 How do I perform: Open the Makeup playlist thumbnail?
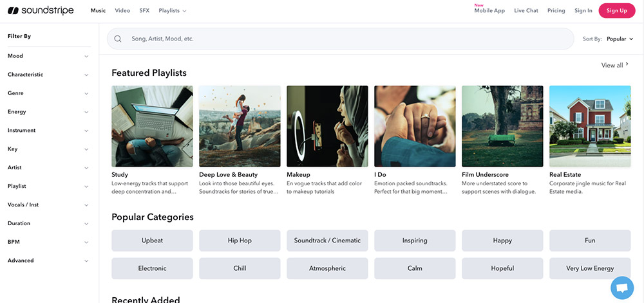(x=327, y=126)
